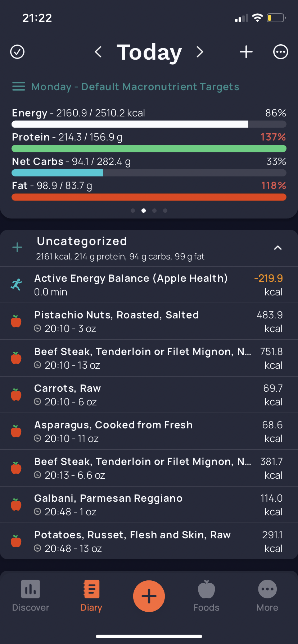Tap the circled checkmark to complete the day

point(17,52)
